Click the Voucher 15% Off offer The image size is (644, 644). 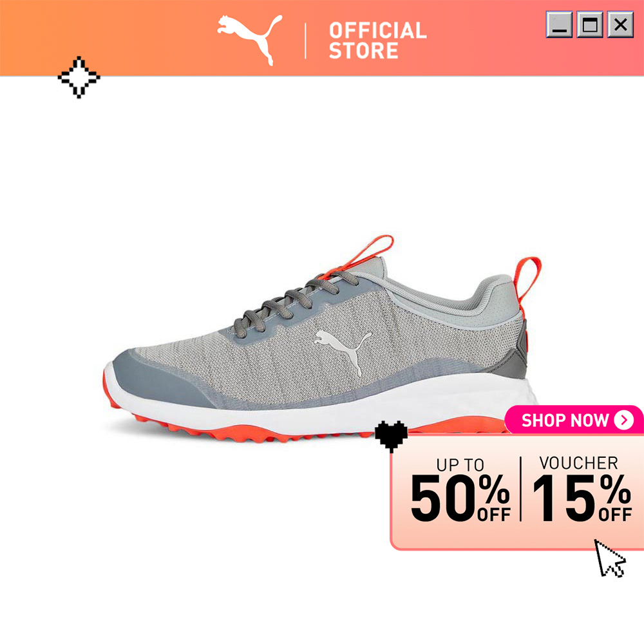tap(582, 488)
